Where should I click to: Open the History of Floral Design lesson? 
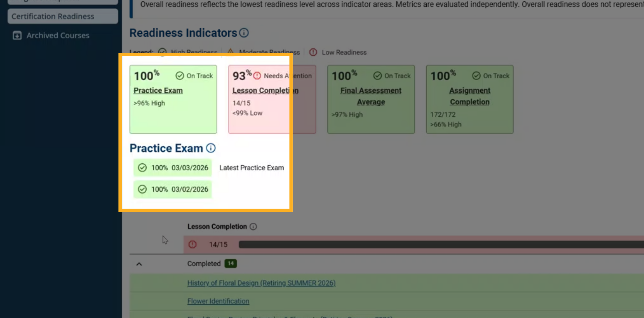pyautogui.click(x=261, y=283)
